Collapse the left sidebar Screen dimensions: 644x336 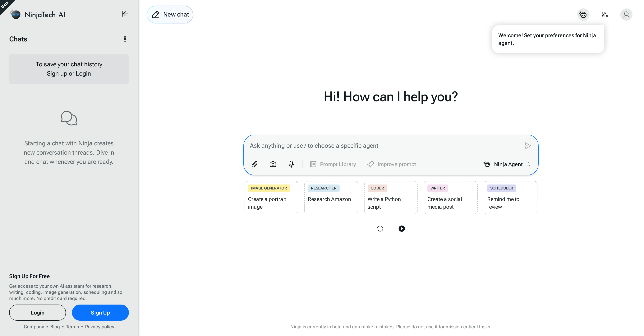125,14
